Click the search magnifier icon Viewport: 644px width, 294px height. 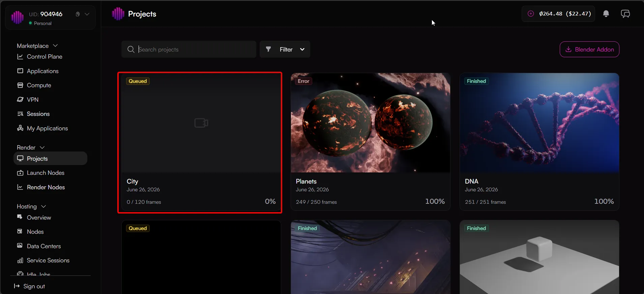click(x=131, y=50)
